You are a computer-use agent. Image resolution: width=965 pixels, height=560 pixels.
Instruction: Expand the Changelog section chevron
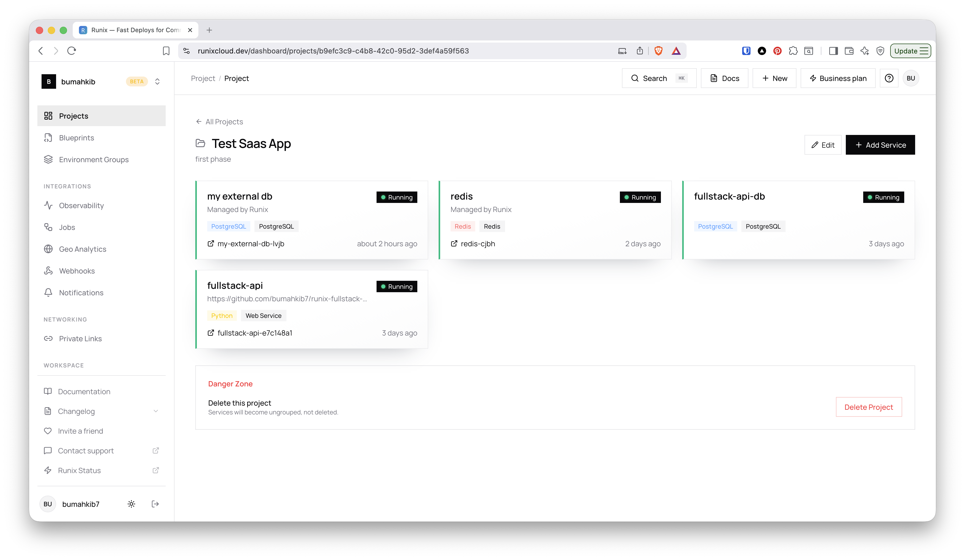156,411
